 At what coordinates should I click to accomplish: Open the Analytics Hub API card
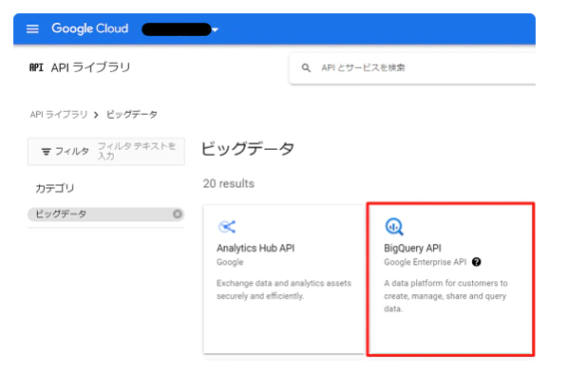click(x=284, y=279)
